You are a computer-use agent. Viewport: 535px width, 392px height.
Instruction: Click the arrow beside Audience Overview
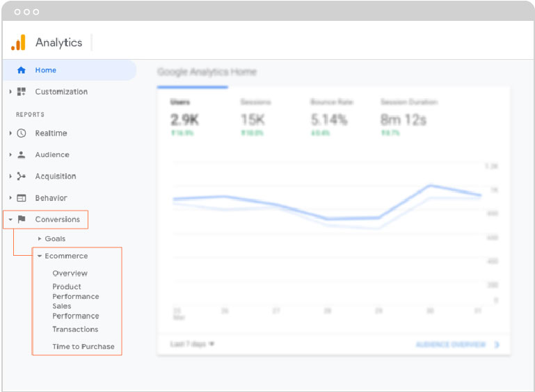(497, 345)
